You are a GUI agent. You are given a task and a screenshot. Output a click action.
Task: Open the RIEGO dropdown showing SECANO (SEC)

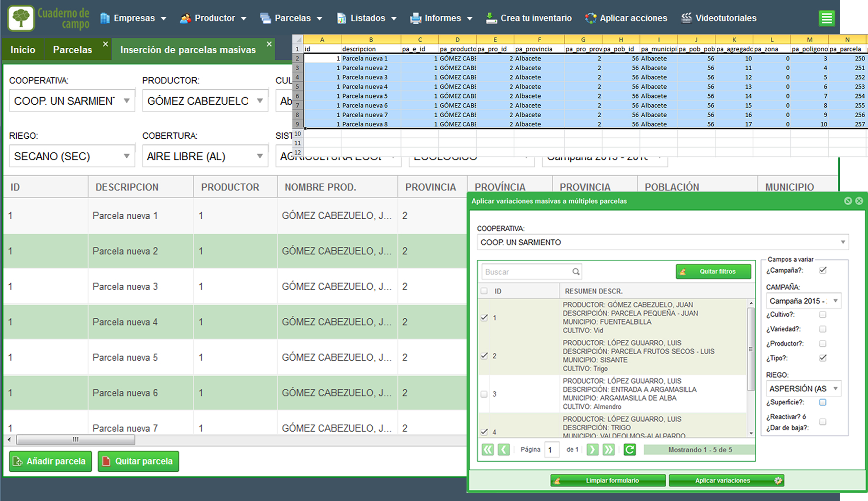(72, 156)
